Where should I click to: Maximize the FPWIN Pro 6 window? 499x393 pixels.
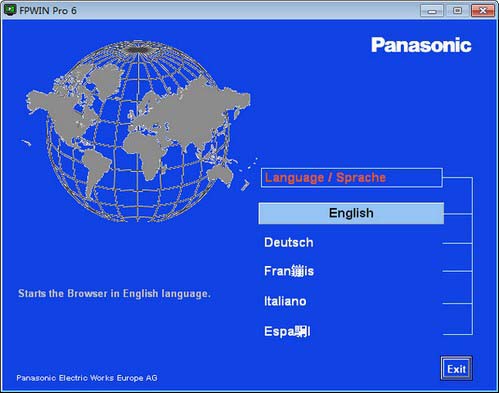point(457,11)
